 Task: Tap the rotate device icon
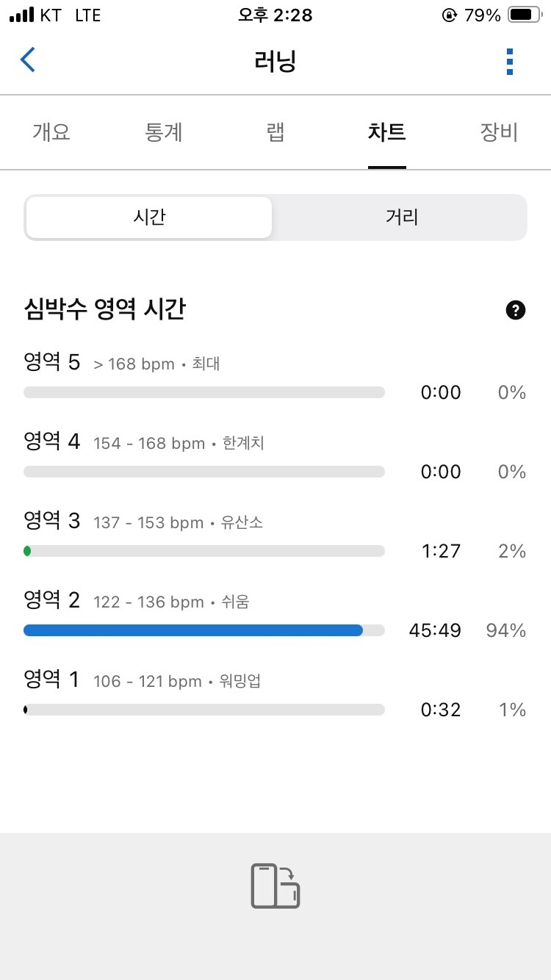point(275,886)
